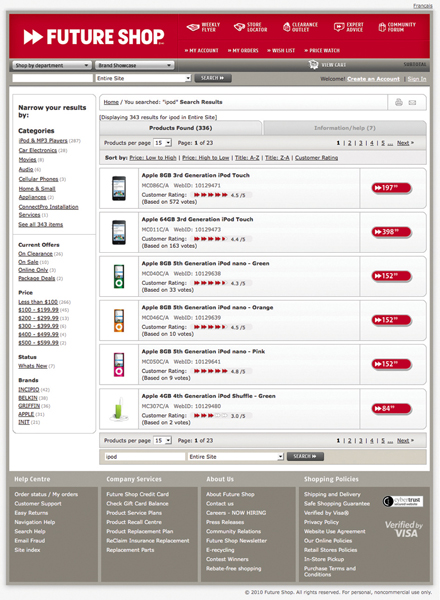Click the Whats New status filter

[x=33, y=366]
